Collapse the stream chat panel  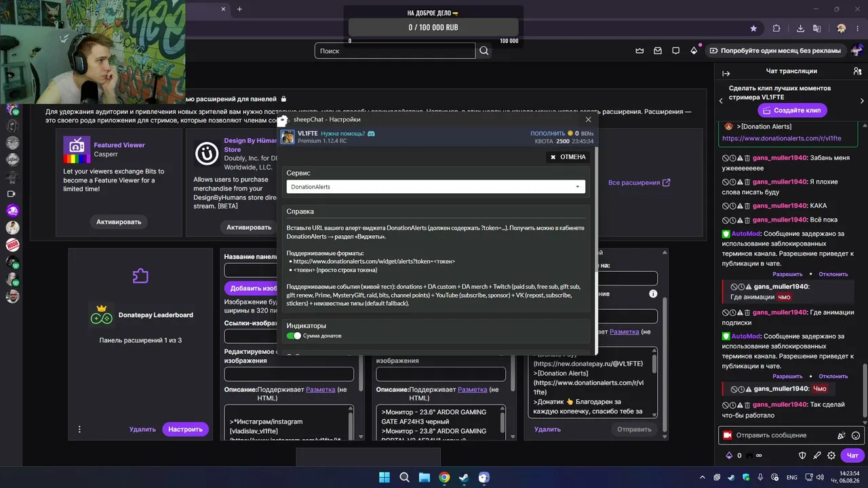(726, 73)
